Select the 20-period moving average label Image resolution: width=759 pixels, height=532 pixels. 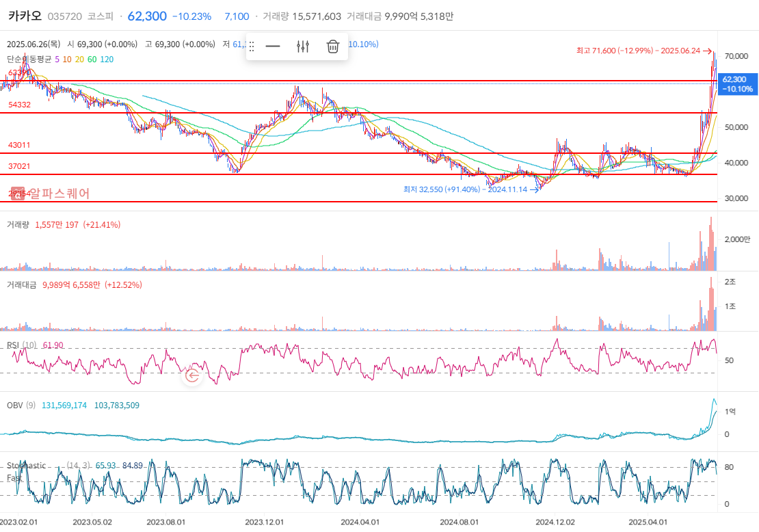(x=79, y=59)
